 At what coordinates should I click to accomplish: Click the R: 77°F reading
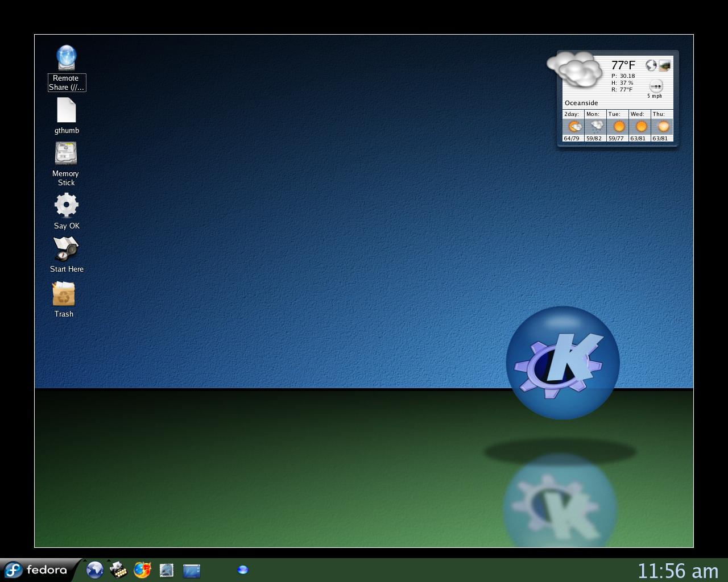(622, 89)
